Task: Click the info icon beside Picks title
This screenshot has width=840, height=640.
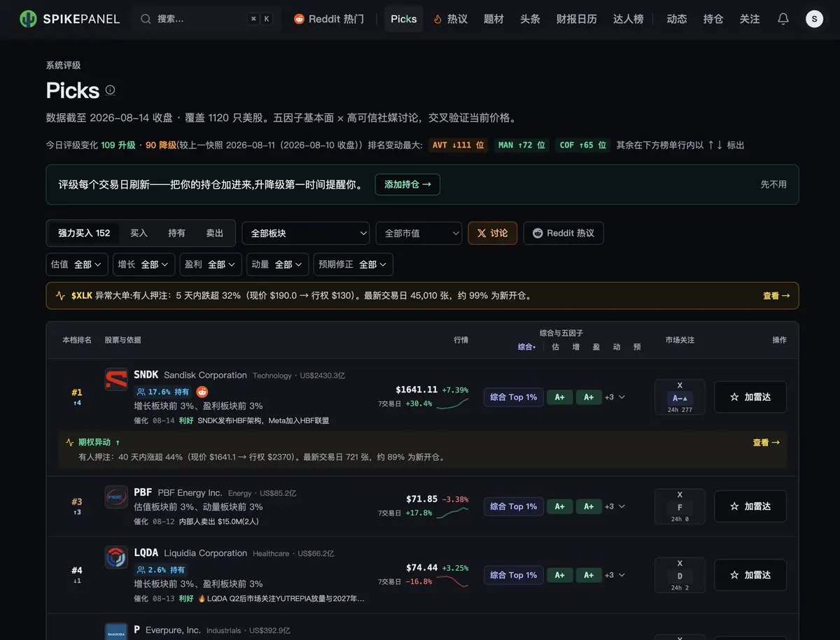Action: pos(110,90)
